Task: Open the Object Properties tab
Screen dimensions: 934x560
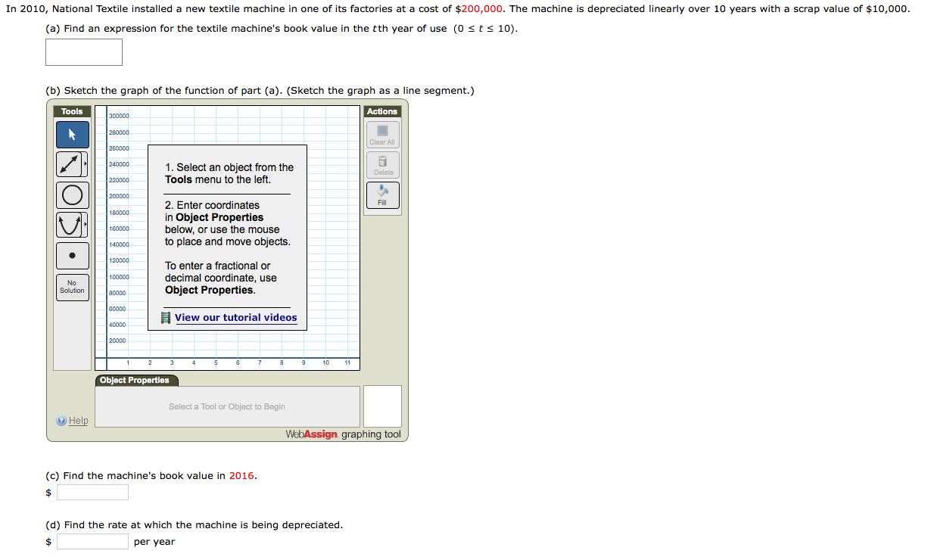Action: (135, 380)
